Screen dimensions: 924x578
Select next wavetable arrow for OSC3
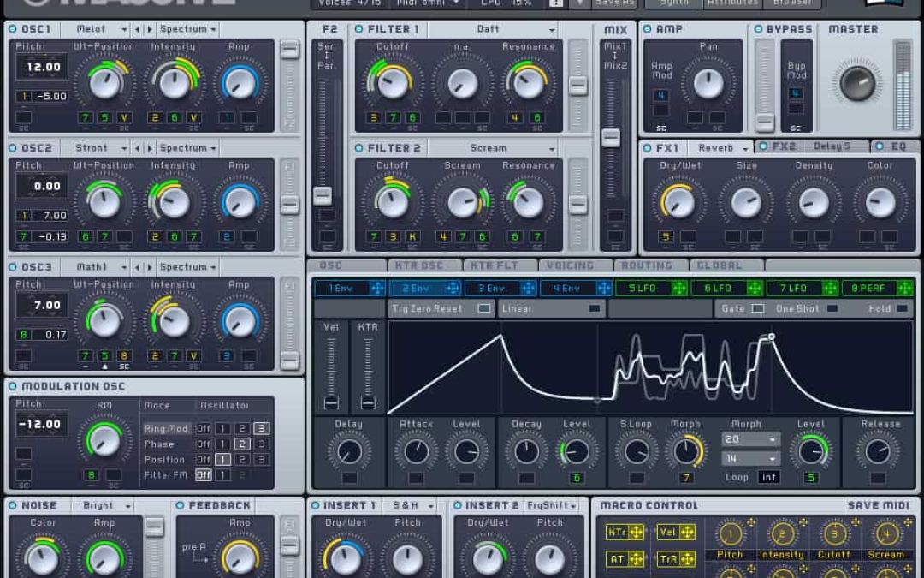click(149, 267)
